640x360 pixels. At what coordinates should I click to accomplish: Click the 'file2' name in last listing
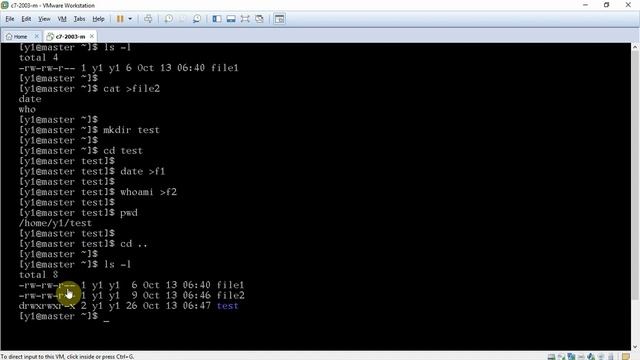231,295
